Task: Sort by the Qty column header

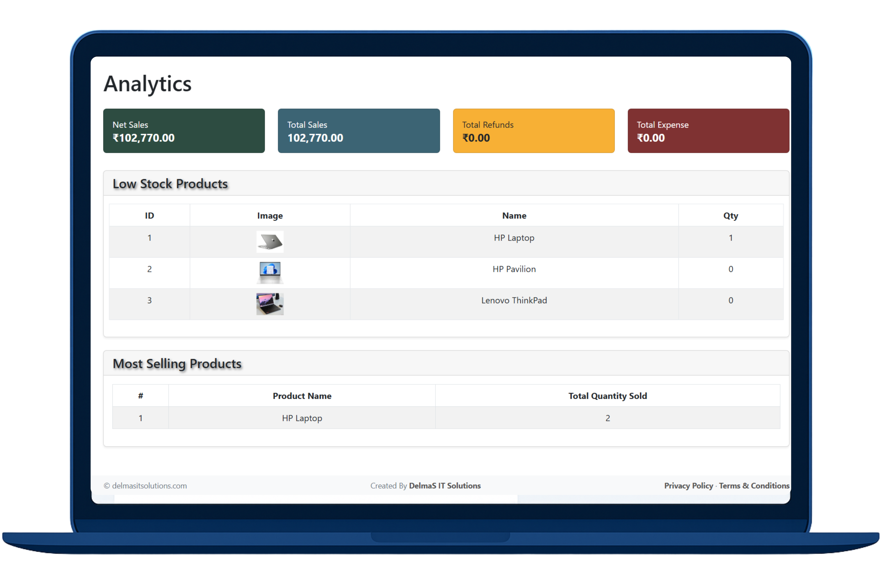Action: coord(730,215)
